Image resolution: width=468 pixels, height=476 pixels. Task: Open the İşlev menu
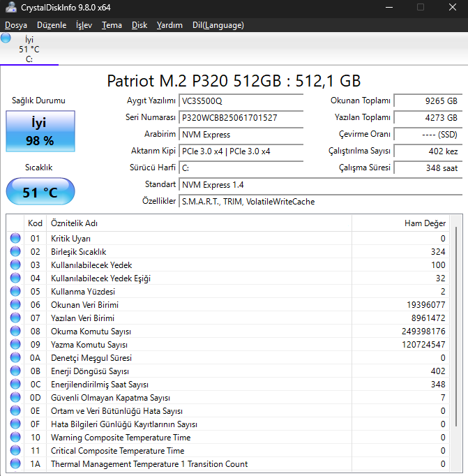tap(84, 25)
